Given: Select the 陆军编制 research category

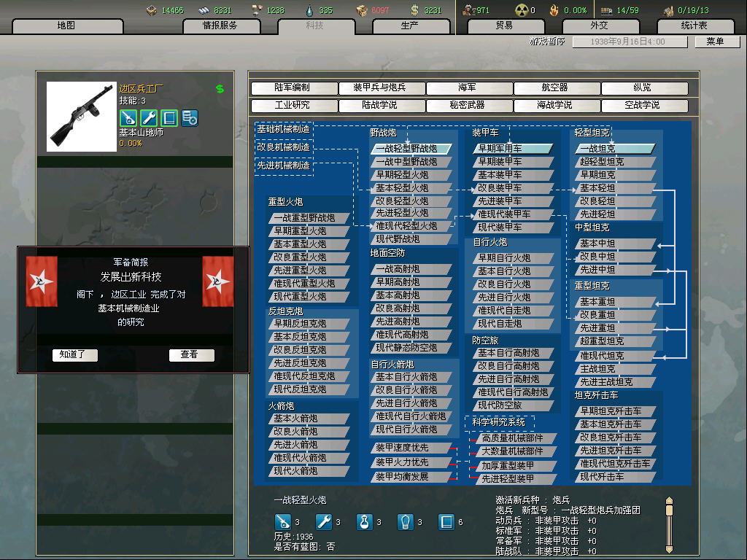Looking at the screenshot, I should (x=294, y=88).
